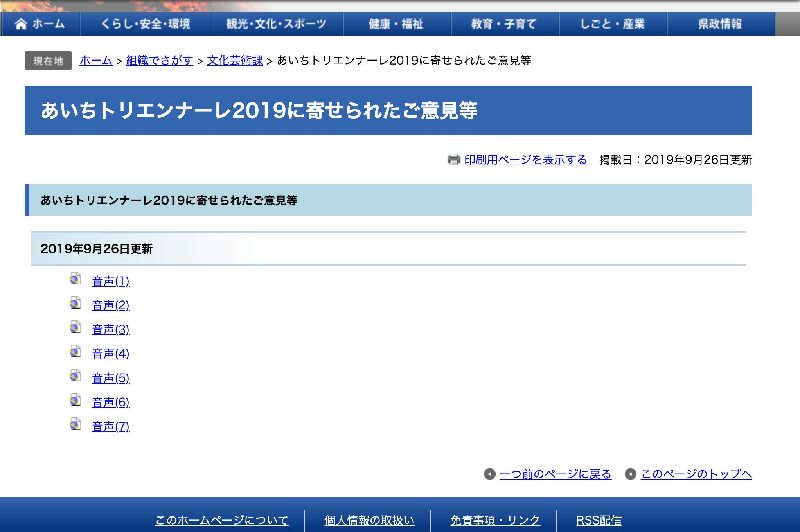Open the 健康・福祉 menu

(397, 24)
